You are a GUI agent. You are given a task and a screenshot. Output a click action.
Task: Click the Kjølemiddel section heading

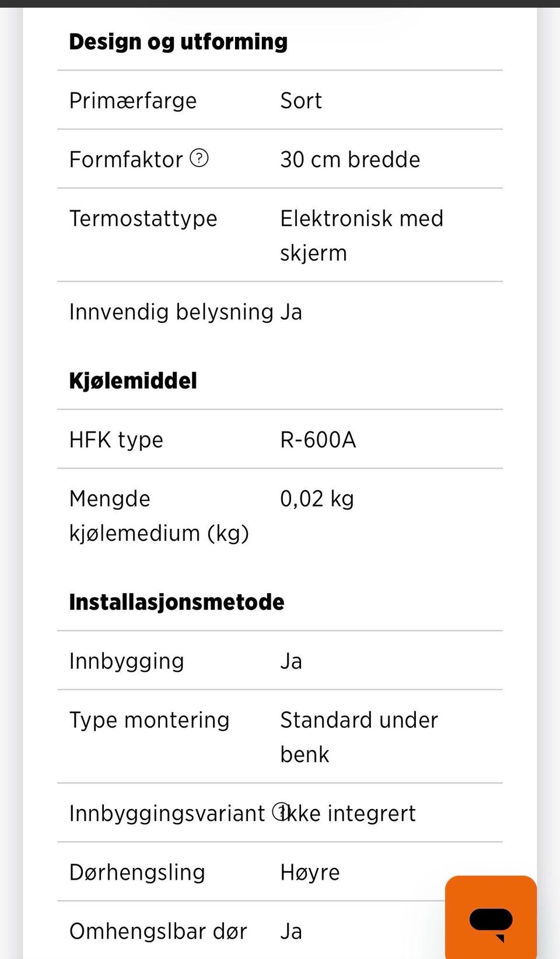[133, 381]
